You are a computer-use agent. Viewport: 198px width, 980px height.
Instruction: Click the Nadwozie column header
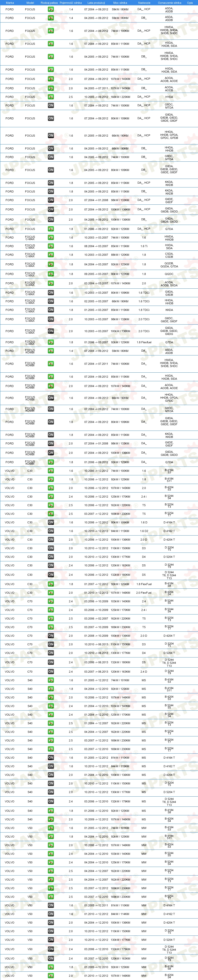(x=144, y=3)
